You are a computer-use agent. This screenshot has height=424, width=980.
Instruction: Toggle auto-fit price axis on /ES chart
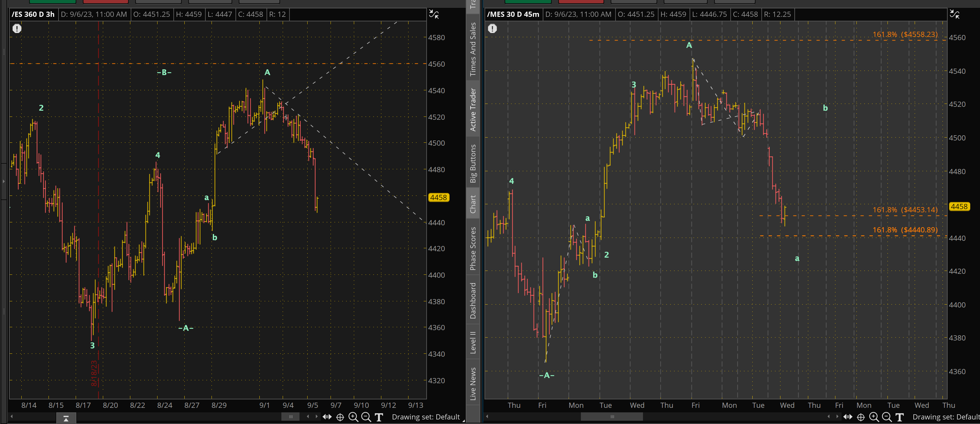(434, 15)
